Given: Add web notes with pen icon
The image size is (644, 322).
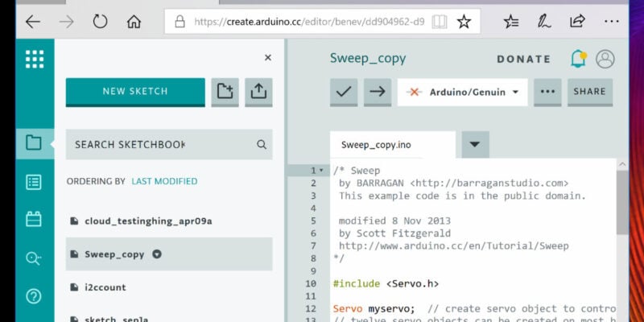Looking at the screenshot, I should pos(545,22).
